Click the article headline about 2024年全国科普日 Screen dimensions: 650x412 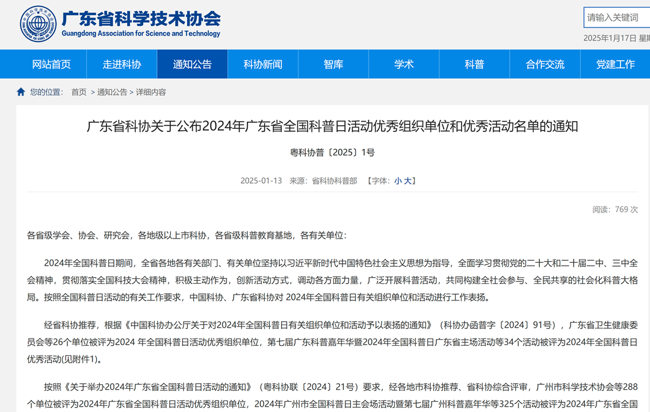tap(332, 126)
